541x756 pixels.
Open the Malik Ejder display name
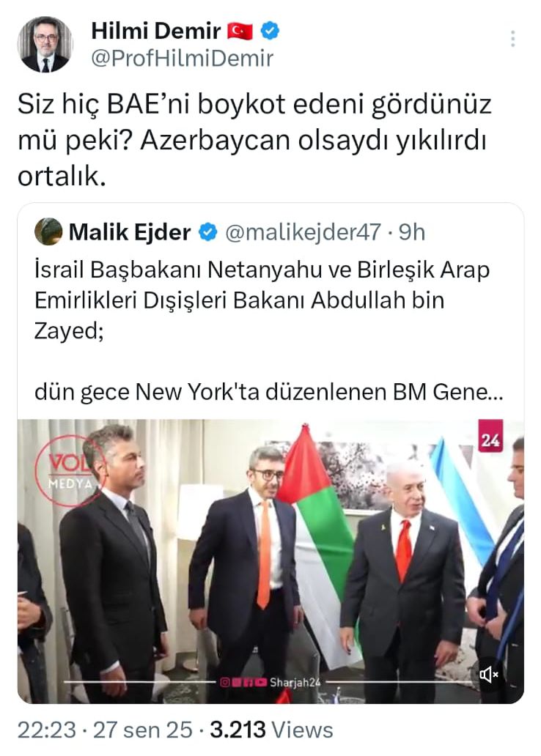129,232
